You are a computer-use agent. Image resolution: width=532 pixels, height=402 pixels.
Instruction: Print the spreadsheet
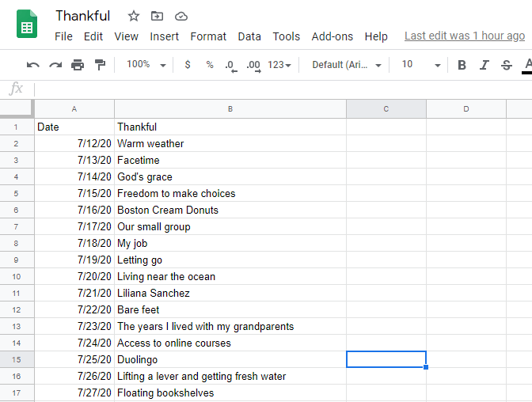(x=78, y=65)
